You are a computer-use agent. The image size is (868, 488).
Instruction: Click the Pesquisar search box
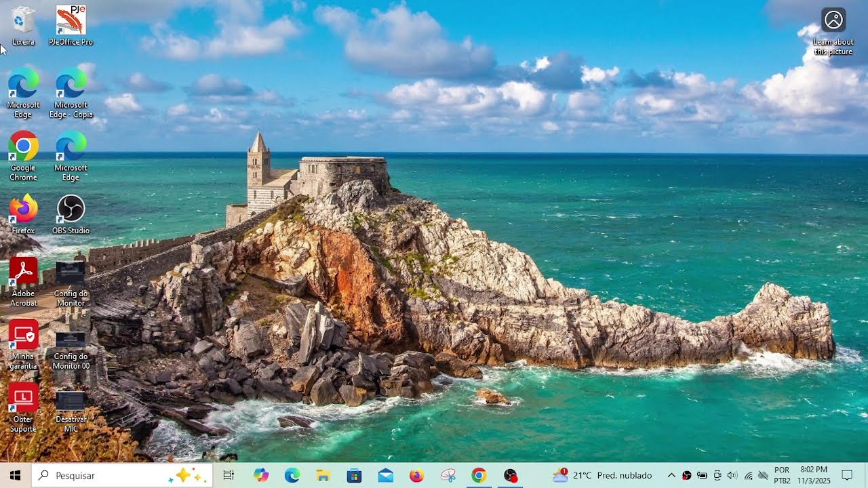(x=122, y=475)
